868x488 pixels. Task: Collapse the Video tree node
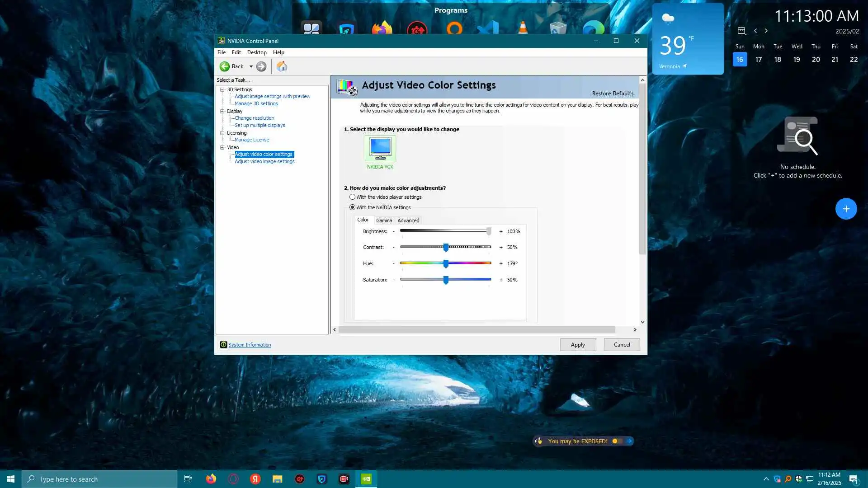pos(222,147)
